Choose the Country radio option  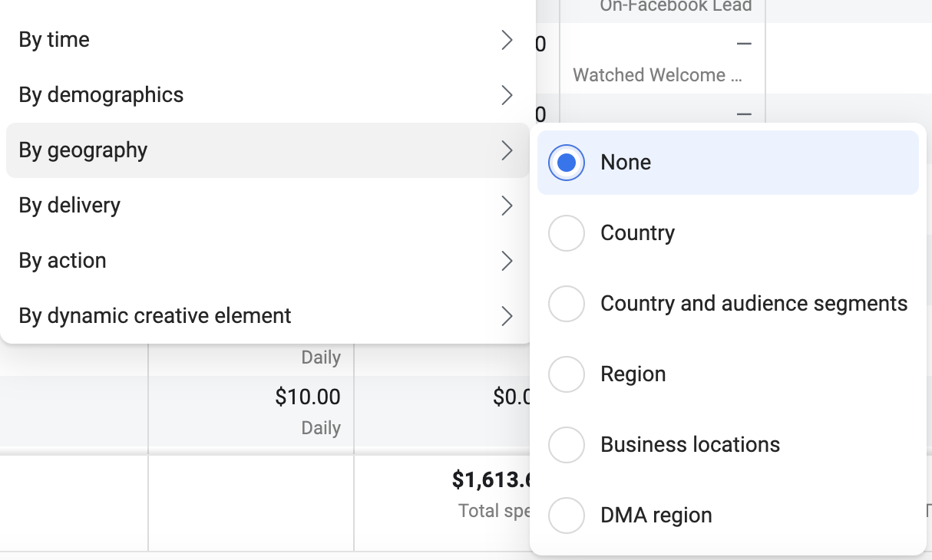pos(567,233)
